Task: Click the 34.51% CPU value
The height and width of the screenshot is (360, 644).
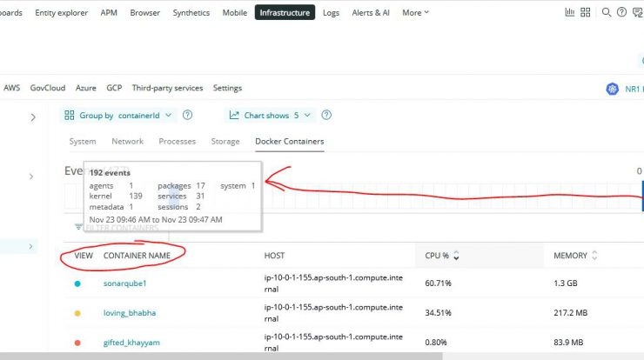Action: pos(438,313)
